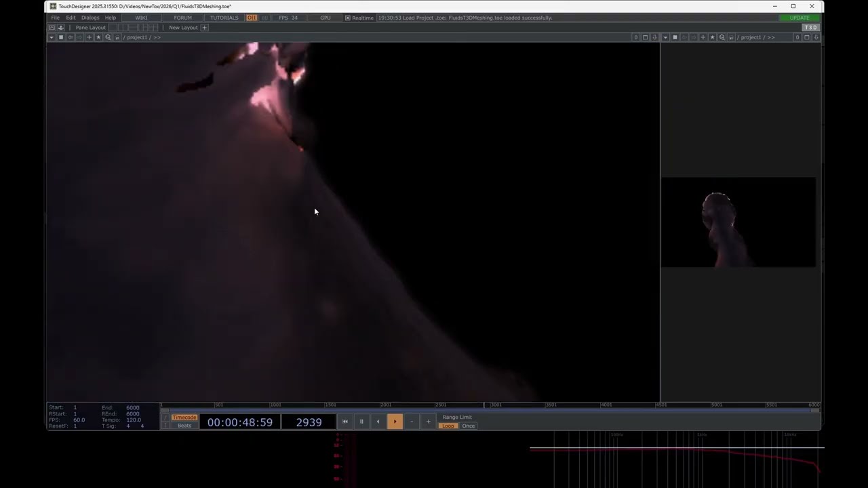Screen dimensions: 868x488
Task: Click right pane plus icon
Action: (703, 37)
